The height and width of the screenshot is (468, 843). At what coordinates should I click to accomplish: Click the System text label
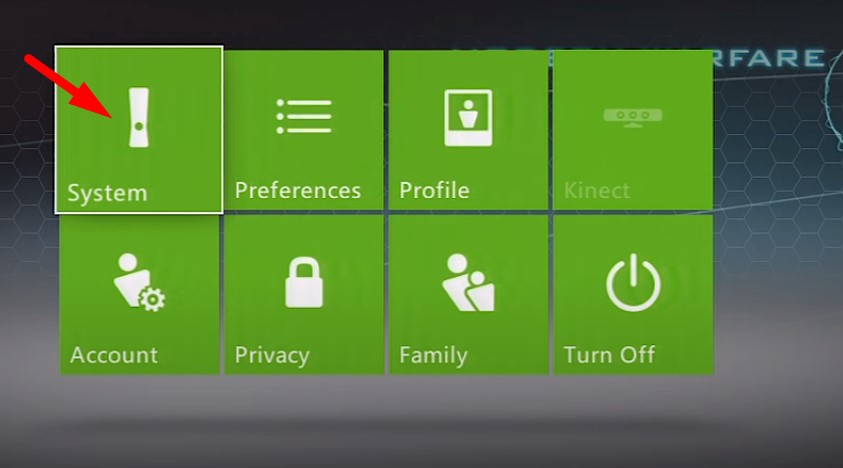[107, 193]
